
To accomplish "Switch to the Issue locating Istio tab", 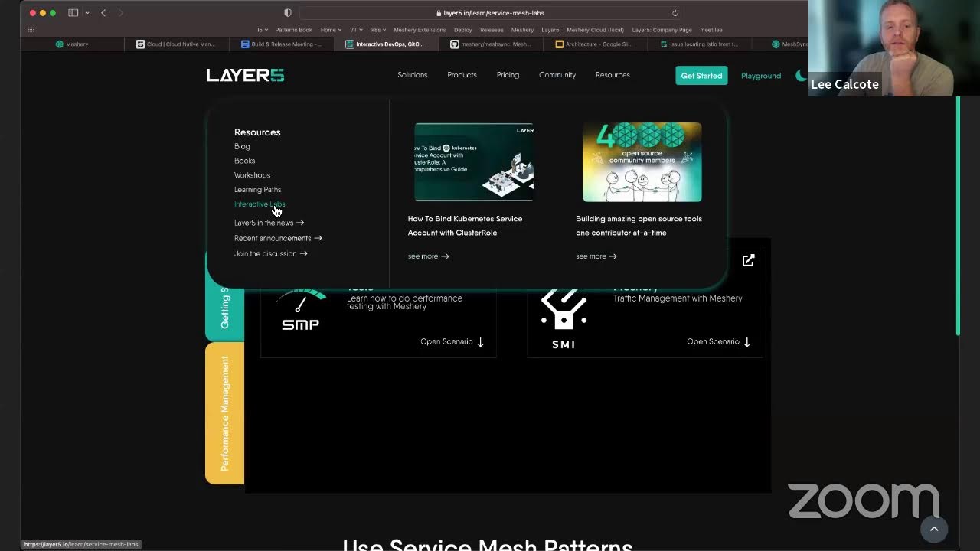I will 699,44.
